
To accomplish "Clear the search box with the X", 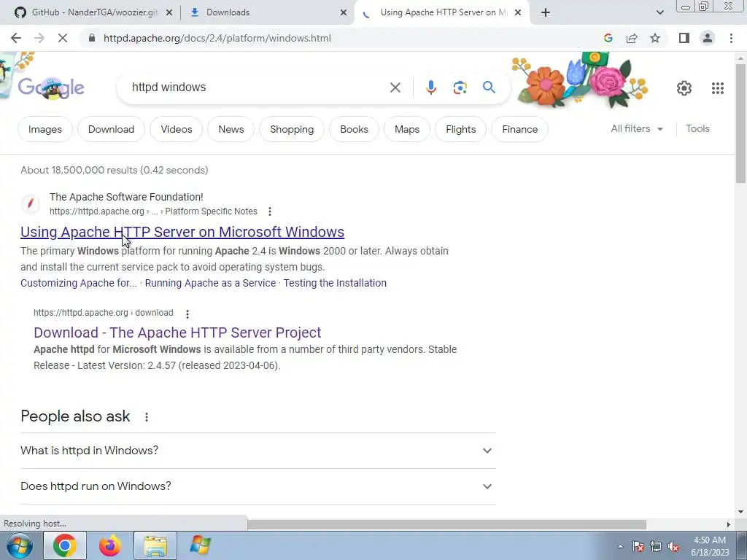I will pos(395,87).
